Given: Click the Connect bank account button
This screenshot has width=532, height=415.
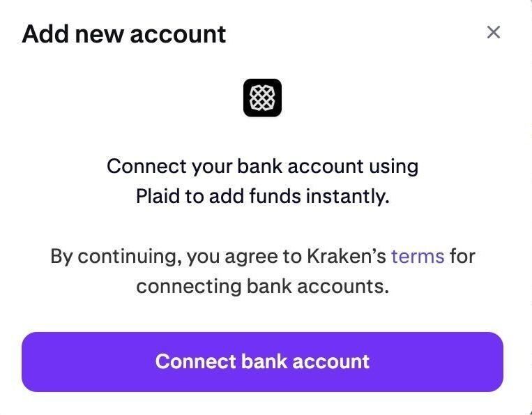Looking at the screenshot, I should tap(262, 362).
